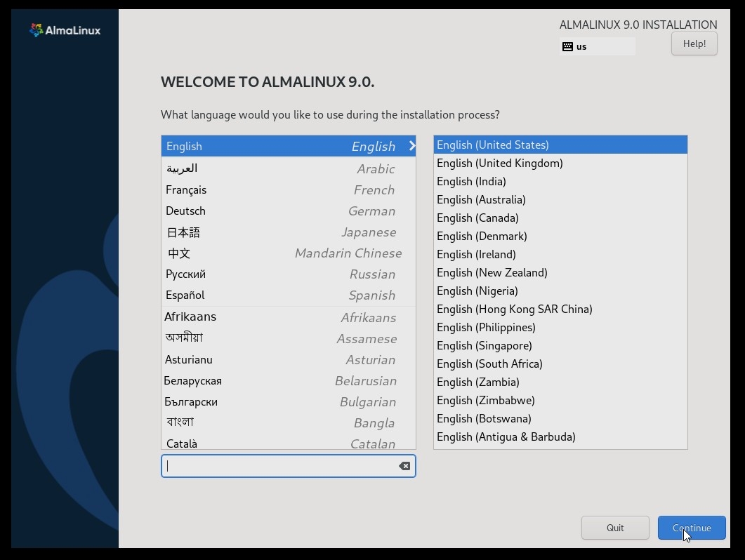
Task: Select Español Spanish language row
Action: coord(289,295)
